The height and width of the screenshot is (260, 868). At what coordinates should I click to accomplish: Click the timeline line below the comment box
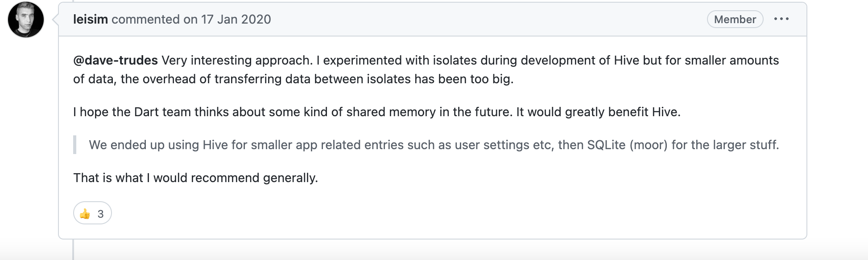pos(73,249)
